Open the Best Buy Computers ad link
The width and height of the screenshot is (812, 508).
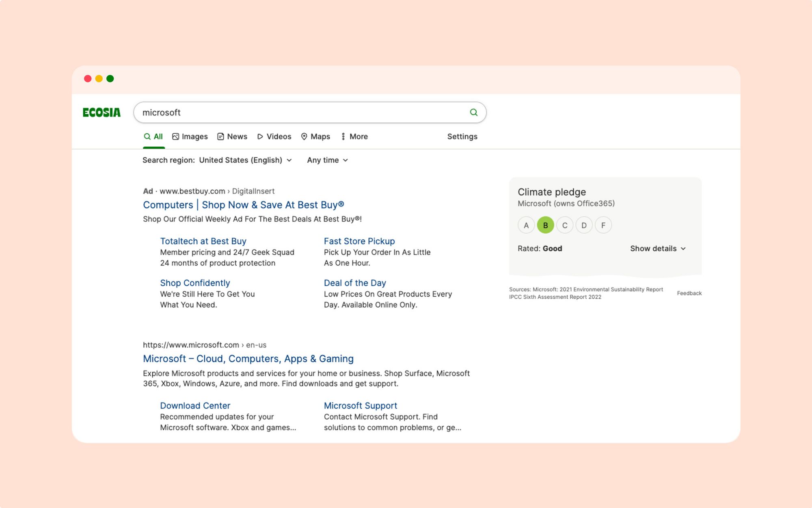click(244, 205)
